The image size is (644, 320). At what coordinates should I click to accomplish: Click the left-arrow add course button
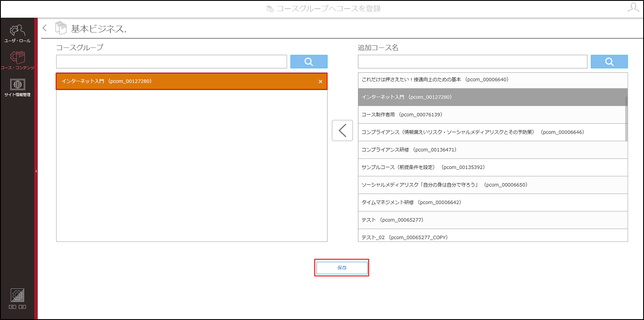pos(342,130)
